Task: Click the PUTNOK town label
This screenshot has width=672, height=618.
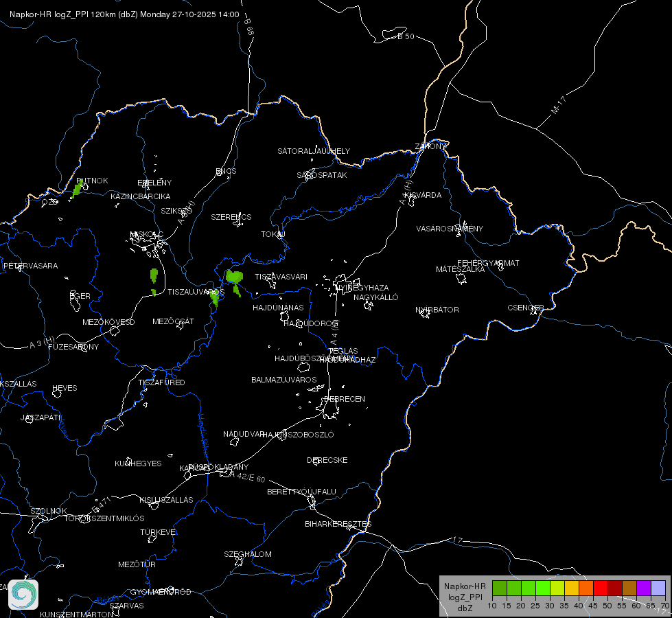Action: pyautogui.click(x=92, y=181)
